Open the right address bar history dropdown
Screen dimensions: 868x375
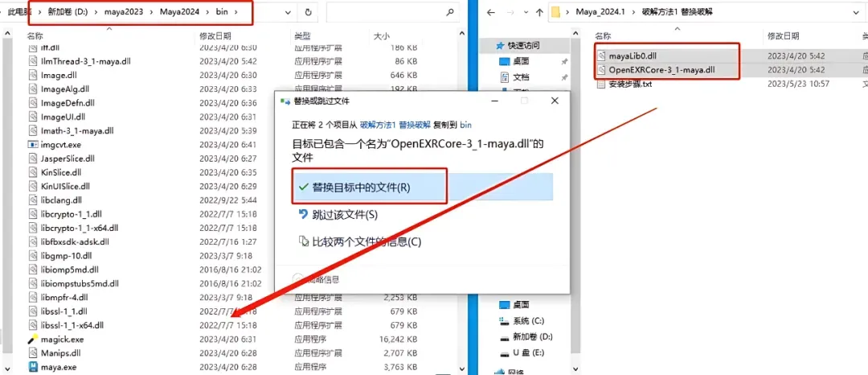[856, 12]
